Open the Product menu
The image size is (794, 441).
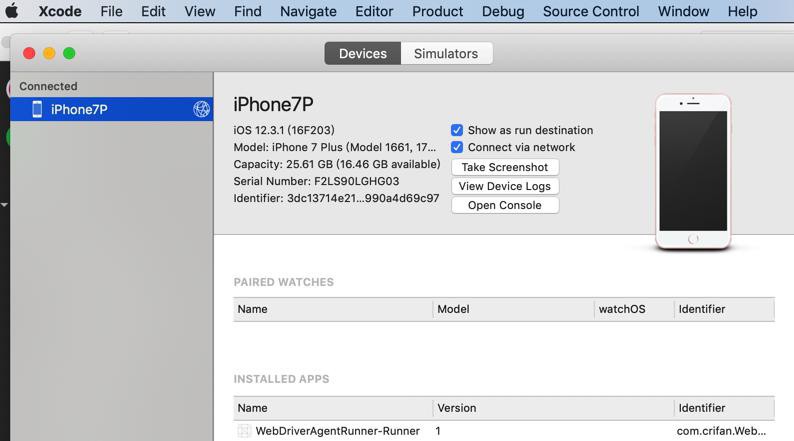(x=438, y=11)
